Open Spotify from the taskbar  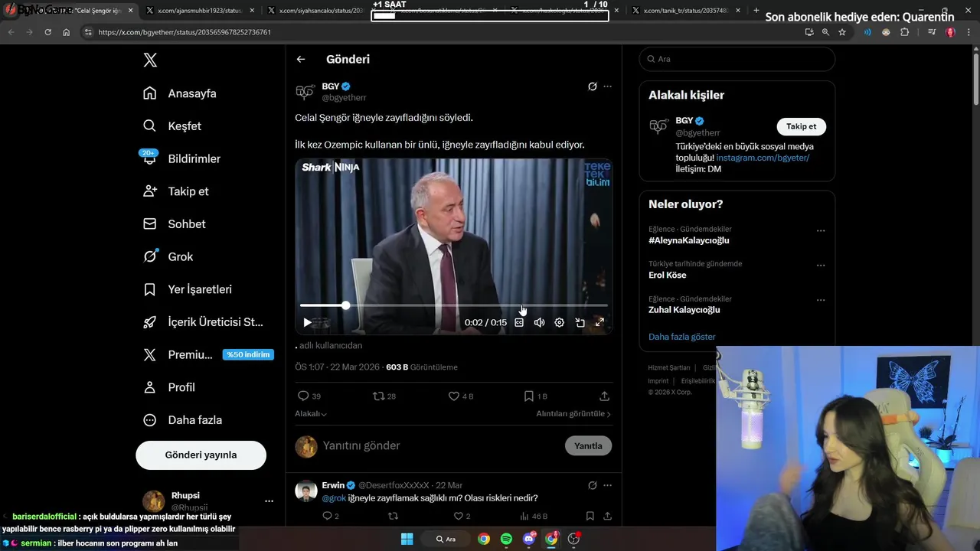coord(506,539)
